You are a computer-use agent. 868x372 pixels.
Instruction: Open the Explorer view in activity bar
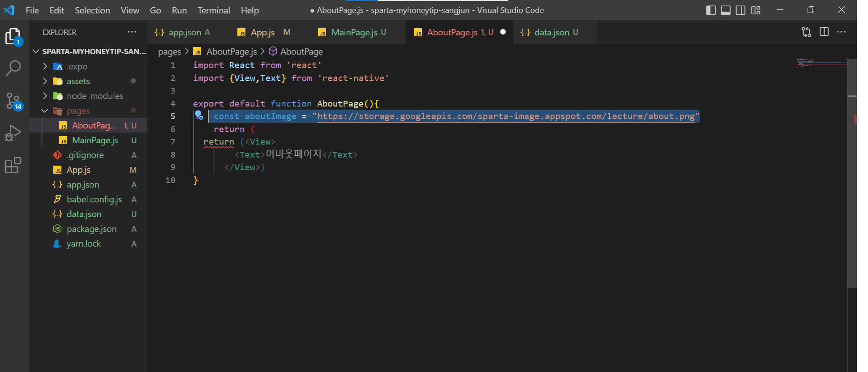[x=13, y=37]
